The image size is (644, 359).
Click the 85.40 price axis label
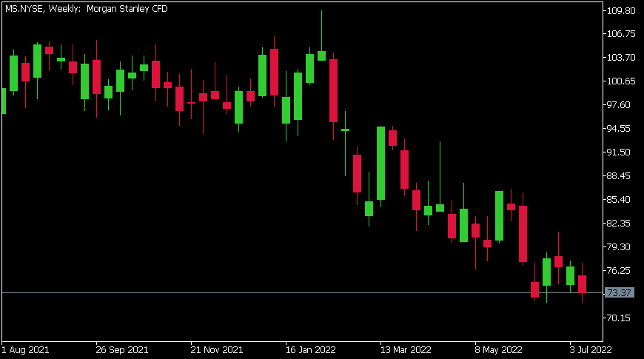(619, 199)
